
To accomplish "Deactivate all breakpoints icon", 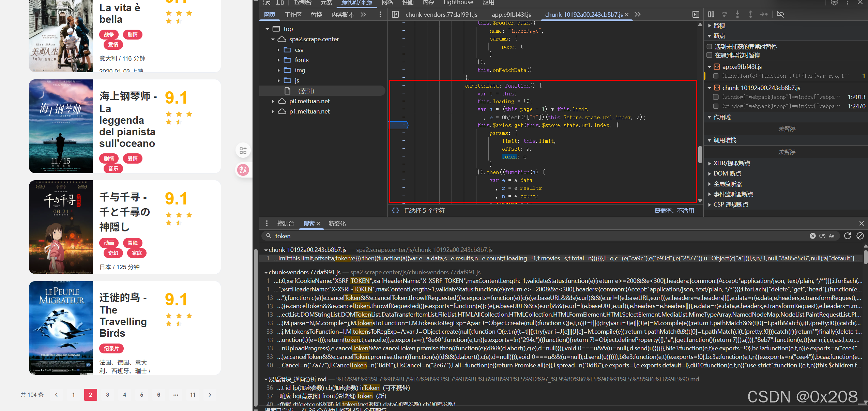I will 780,15.
